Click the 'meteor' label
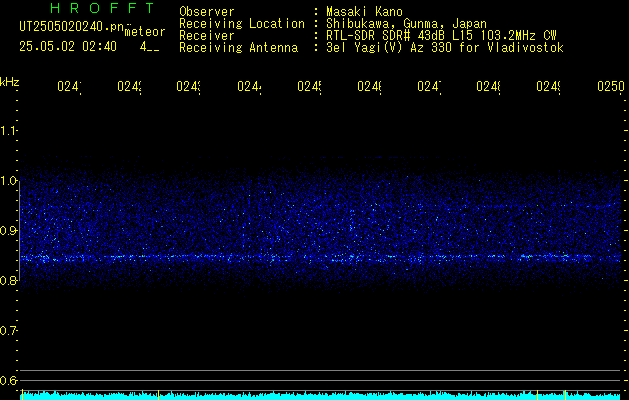This screenshot has width=629, height=400. [145, 32]
